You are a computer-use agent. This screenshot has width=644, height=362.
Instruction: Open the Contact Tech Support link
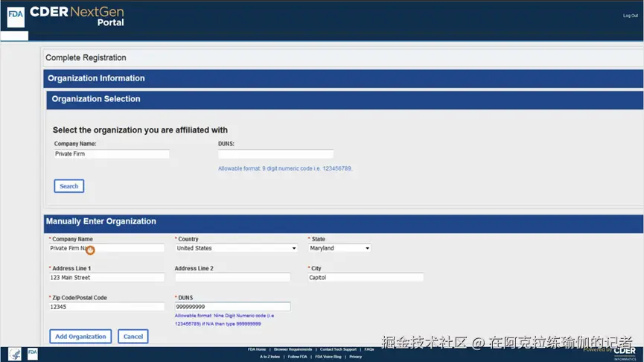[x=338, y=349]
